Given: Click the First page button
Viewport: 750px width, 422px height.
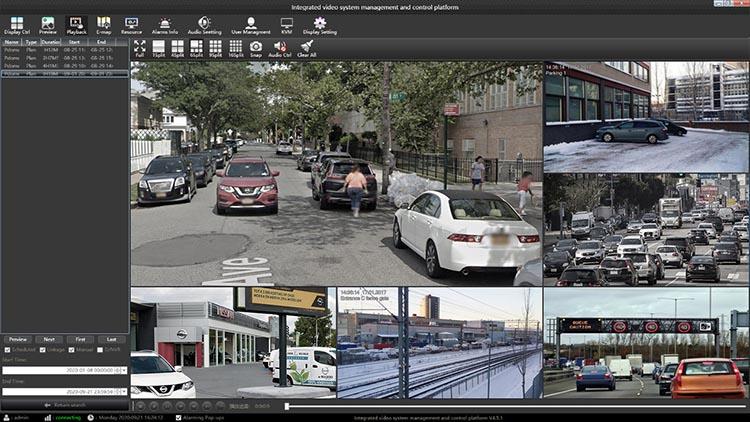Looking at the screenshot, I should 80,339.
